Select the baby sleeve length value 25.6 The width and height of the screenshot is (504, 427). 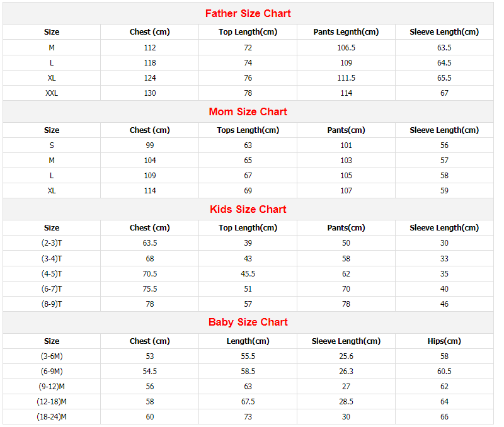click(346, 356)
